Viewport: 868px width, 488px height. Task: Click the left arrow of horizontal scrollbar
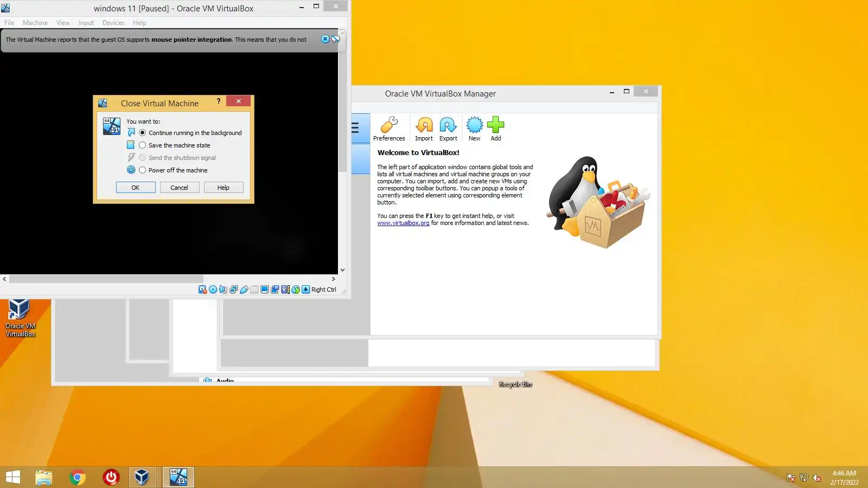point(4,279)
